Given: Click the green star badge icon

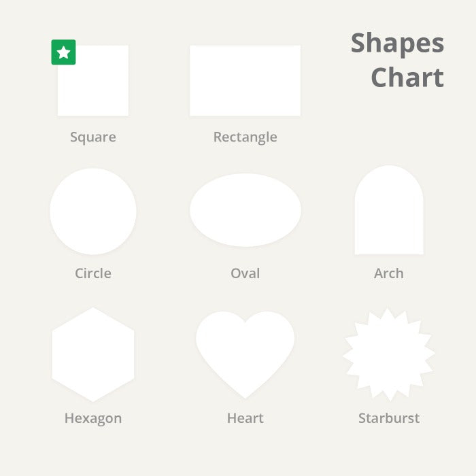Looking at the screenshot, I should (x=63, y=52).
